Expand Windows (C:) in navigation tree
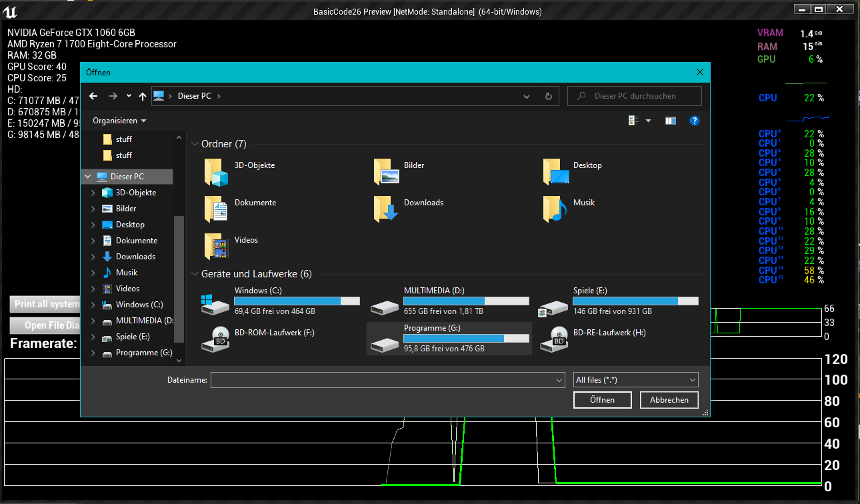Viewport: 860px width, 504px height. click(93, 305)
